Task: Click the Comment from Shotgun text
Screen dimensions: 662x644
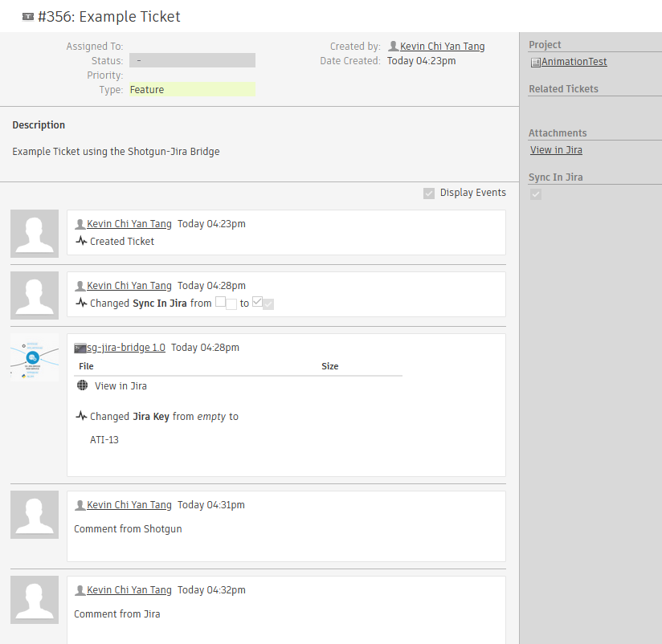Action: coord(128,529)
